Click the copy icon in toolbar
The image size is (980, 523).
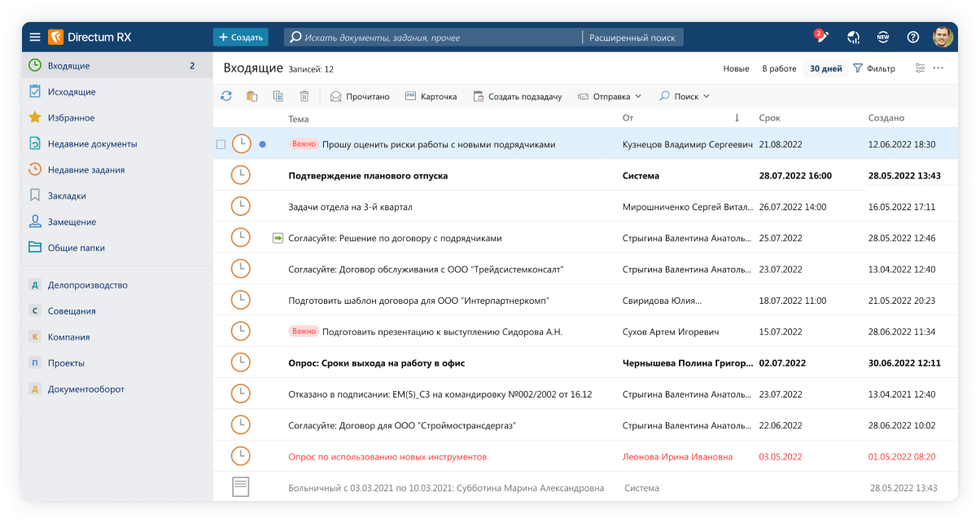pyautogui.click(x=278, y=96)
